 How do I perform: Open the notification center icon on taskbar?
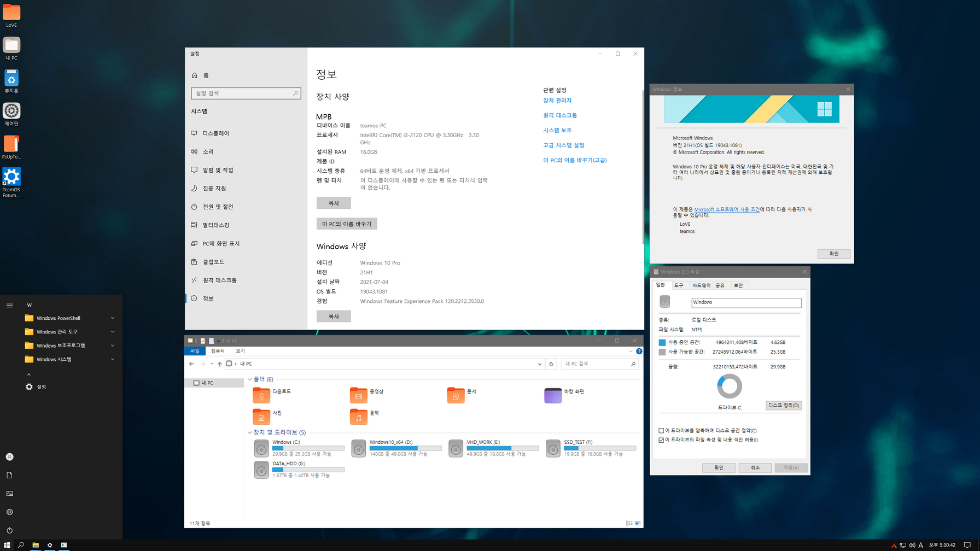click(x=967, y=545)
